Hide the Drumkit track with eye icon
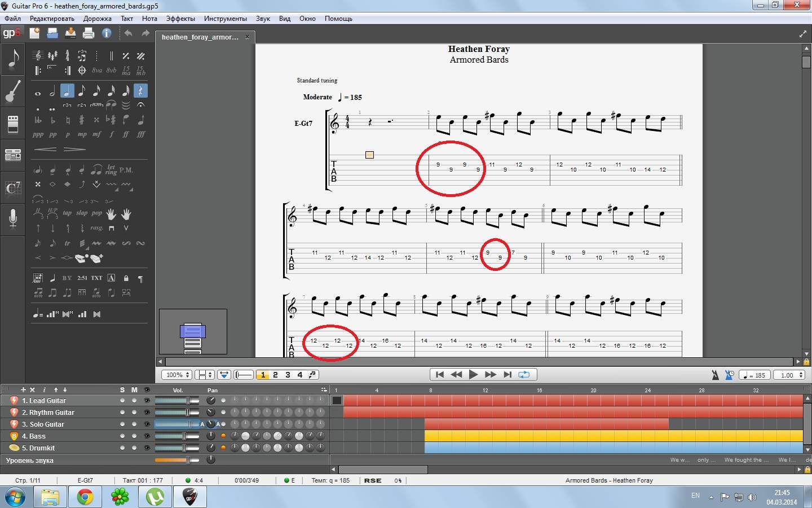The height and width of the screenshot is (508, 812). 147,448
